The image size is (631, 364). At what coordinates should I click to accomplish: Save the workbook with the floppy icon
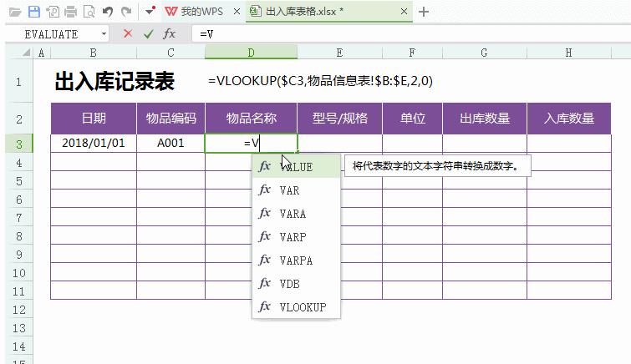coord(34,12)
